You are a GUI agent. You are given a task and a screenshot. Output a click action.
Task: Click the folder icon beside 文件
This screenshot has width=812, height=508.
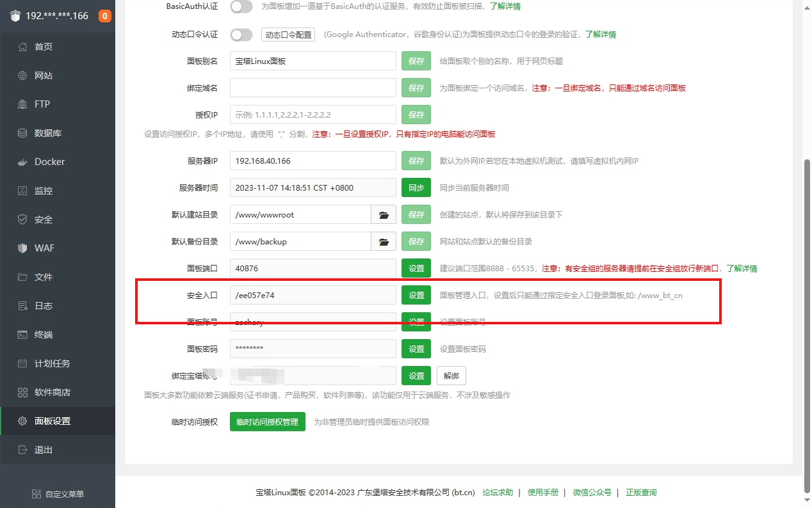[23, 277]
